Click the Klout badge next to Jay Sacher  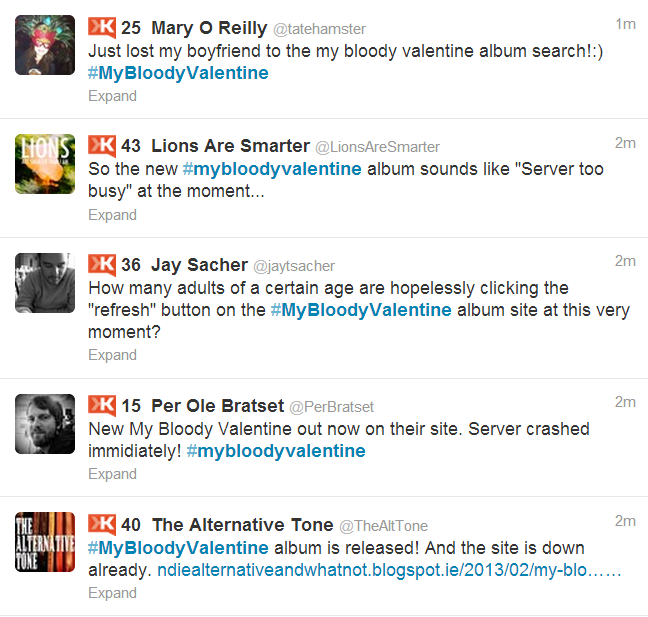pos(102,265)
